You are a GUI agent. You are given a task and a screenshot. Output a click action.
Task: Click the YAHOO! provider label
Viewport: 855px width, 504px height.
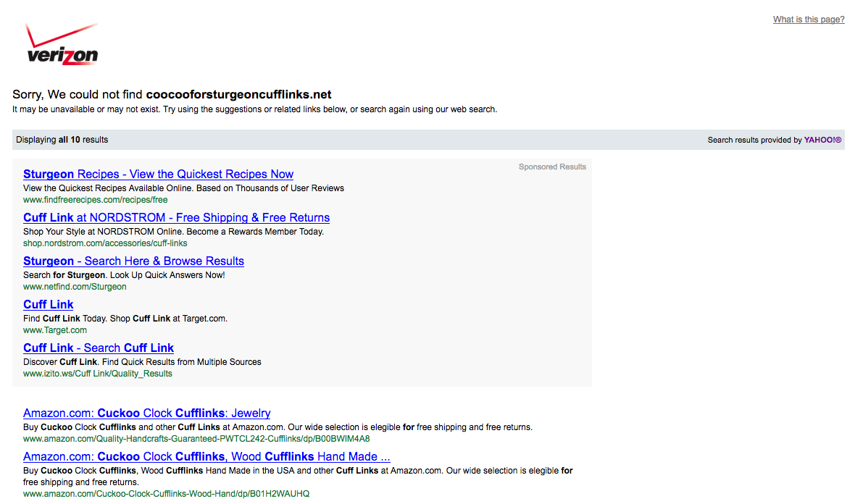[x=823, y=140]
